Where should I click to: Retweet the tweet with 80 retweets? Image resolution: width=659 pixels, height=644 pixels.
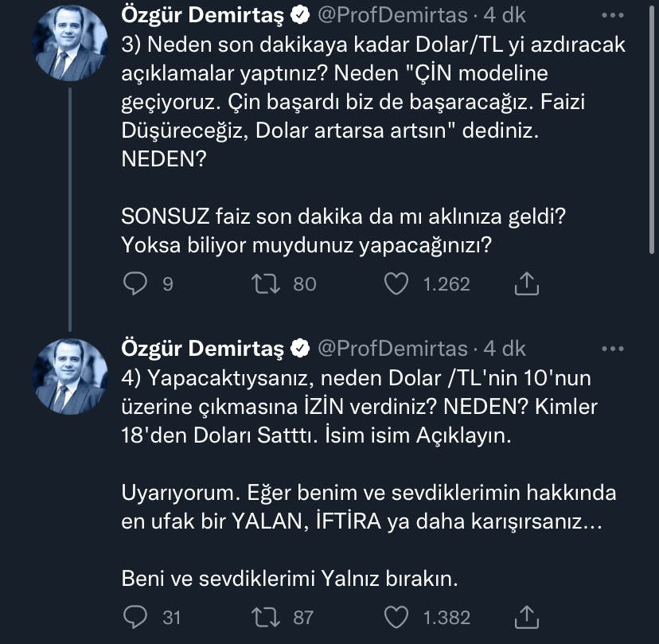(266, 283)
